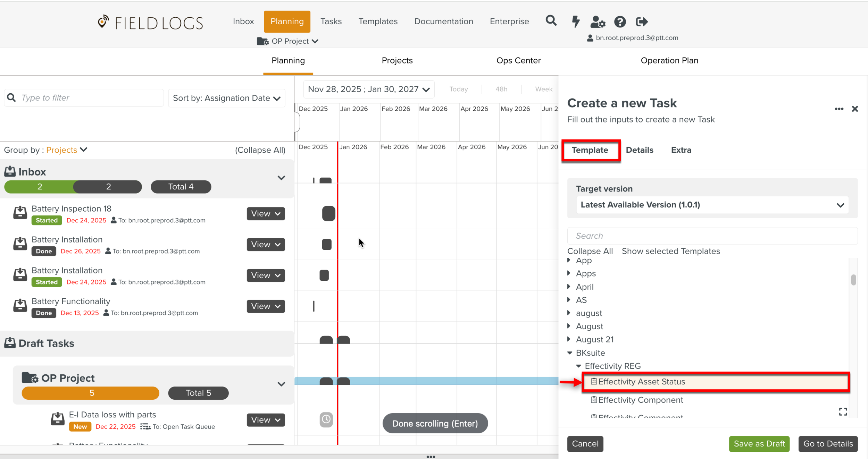Viewport: 868px width, 459px height.
Task: Open the three-dots menu in Create Task panel
Action: coord(839,109)
